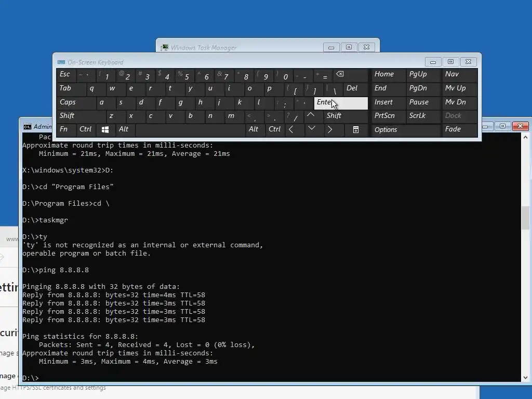Click the Insert key

click(x=389, y=102)
